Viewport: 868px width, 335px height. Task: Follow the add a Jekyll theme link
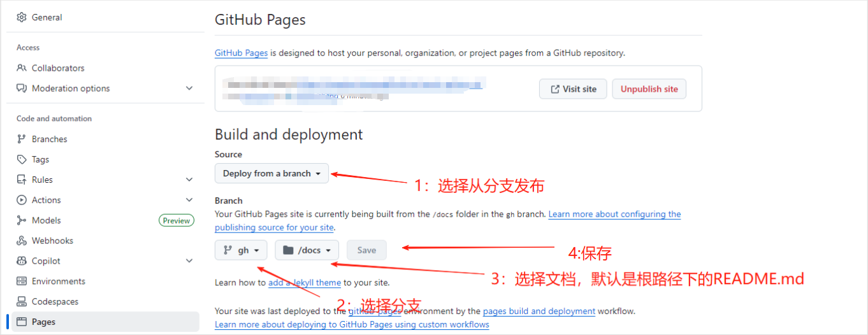point(305,282)
